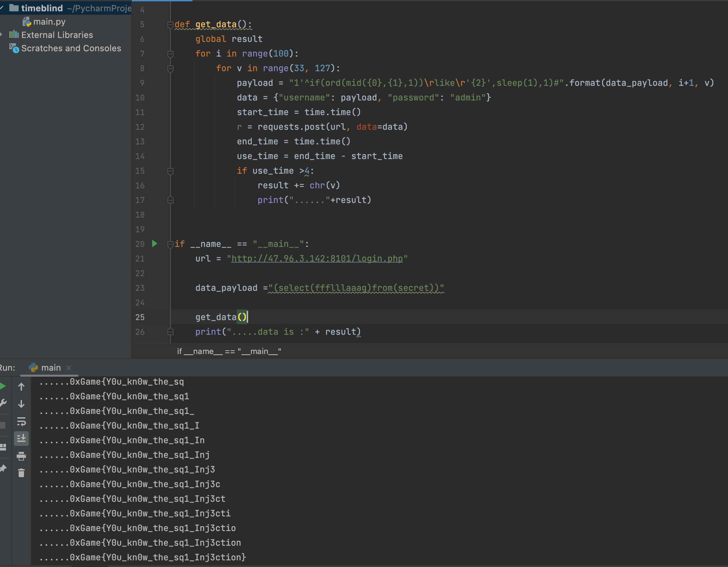Image resolution: width=728 pixels, height=567 pixels.
Task: Fold the for i loop at line 7
Action: (170, 54)
